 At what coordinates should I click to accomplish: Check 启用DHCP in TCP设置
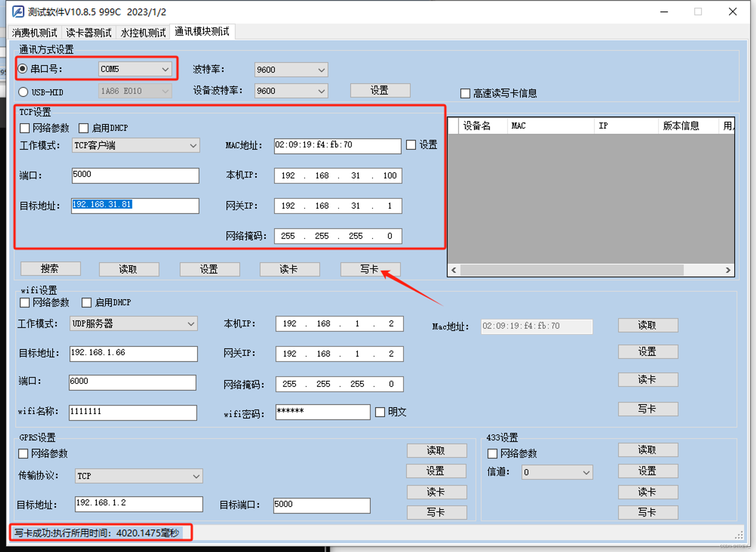(x=84, y=128)
